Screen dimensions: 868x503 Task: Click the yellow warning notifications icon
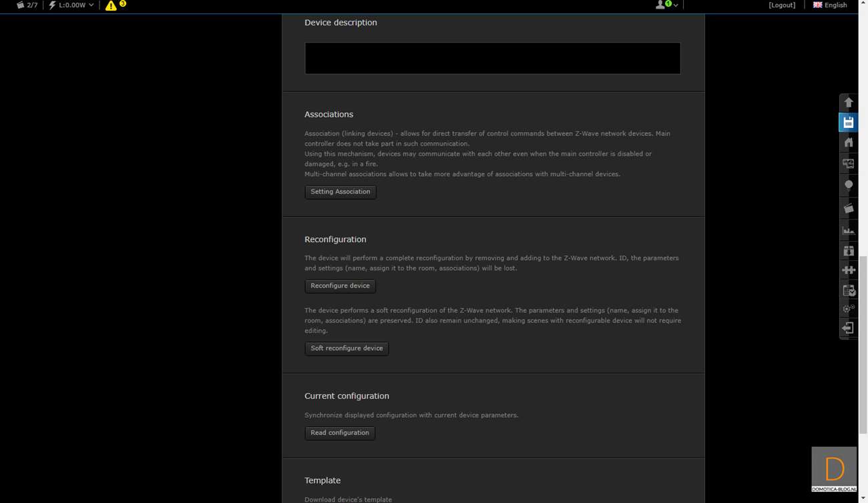click(x=111, y=5)
